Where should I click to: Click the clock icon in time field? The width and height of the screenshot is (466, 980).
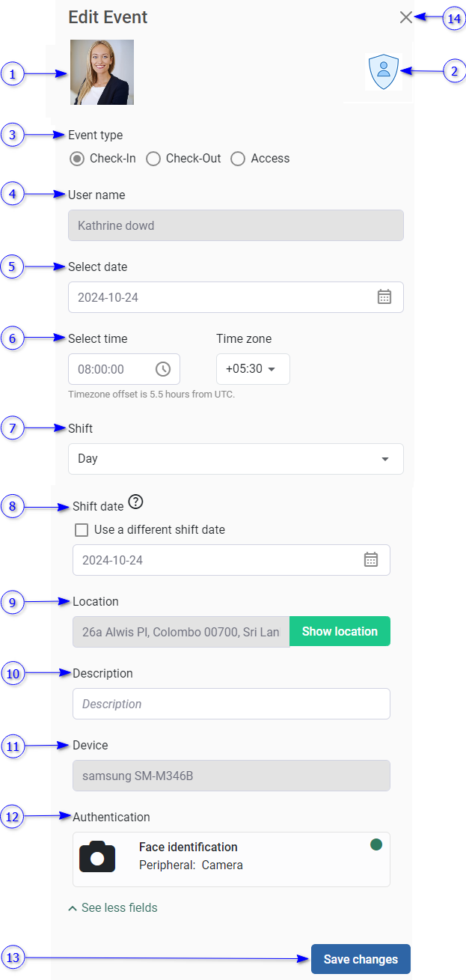[163, 369]
